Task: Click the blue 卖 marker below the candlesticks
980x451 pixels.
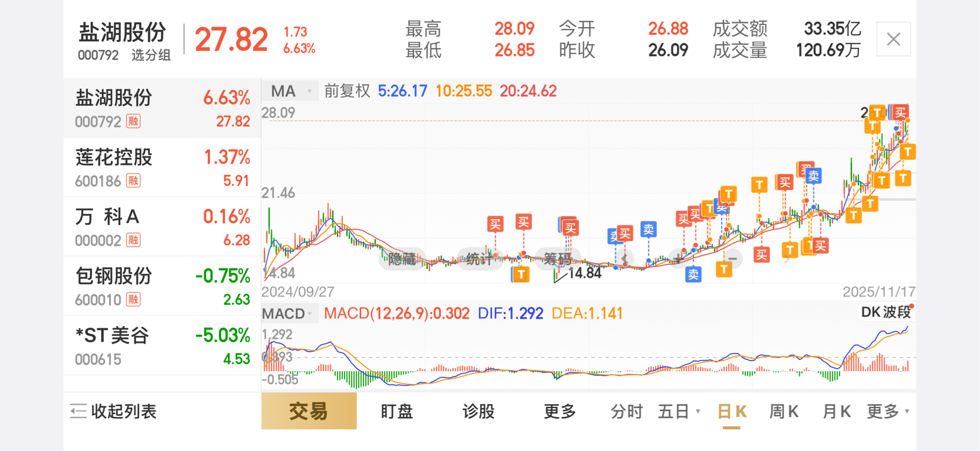Action: [x=693, y=274]
